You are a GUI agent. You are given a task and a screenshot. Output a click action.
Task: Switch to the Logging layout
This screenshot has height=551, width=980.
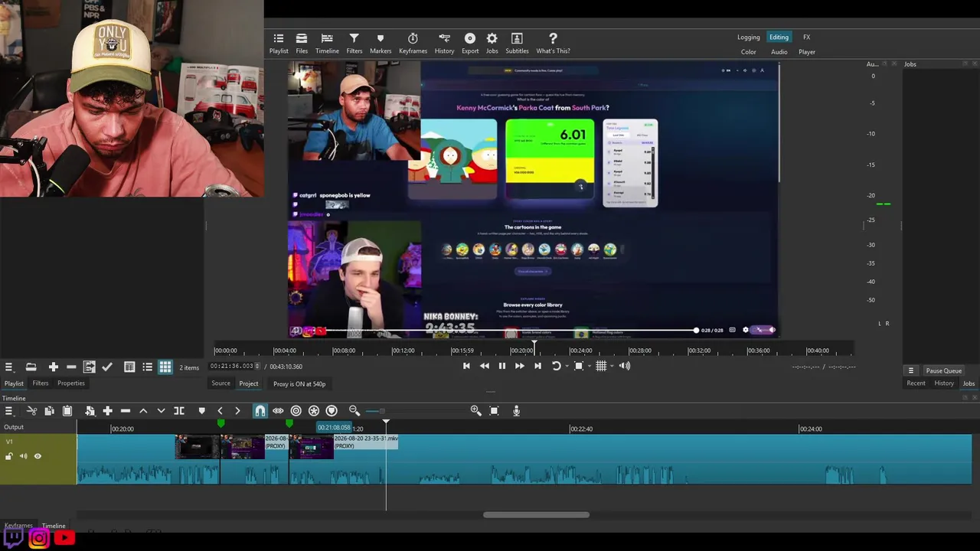click(749, 37)
